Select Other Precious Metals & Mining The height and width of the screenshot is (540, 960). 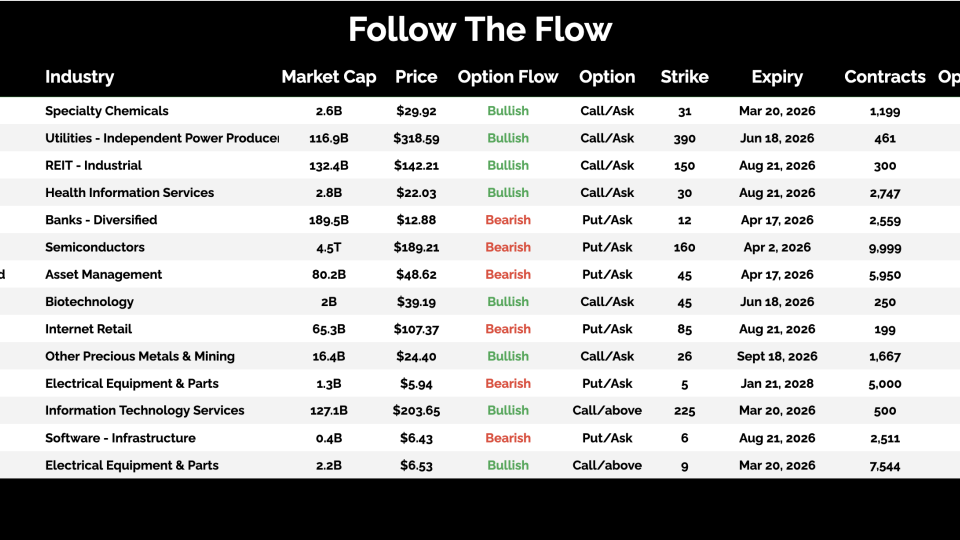140,356
